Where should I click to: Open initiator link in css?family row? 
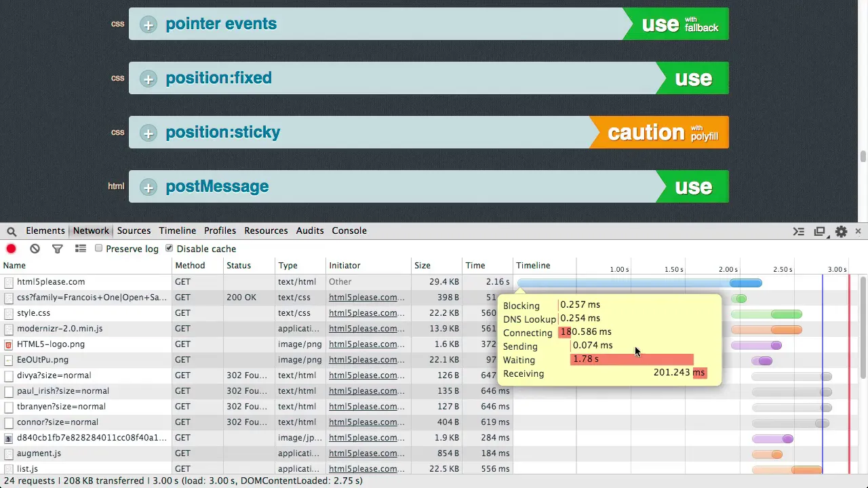[367, 298]
